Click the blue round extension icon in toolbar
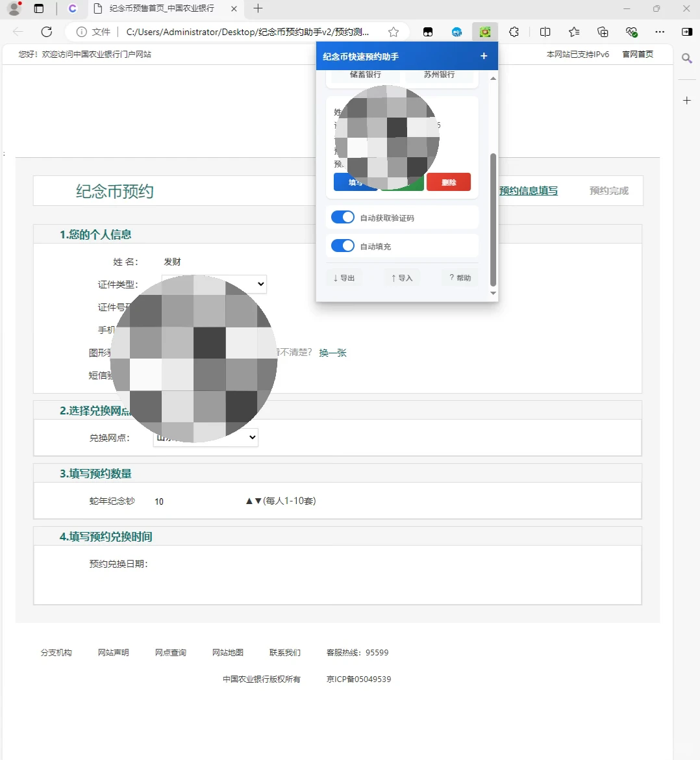This screenshot has width=700, height=760. (456, 32)
